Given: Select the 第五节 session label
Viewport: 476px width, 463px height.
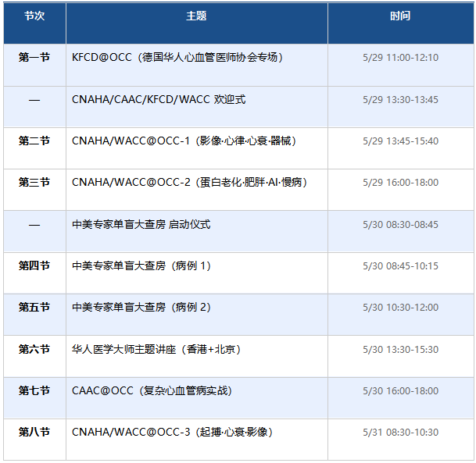Looking at the screenshot, I should click(x=34, y=307).
